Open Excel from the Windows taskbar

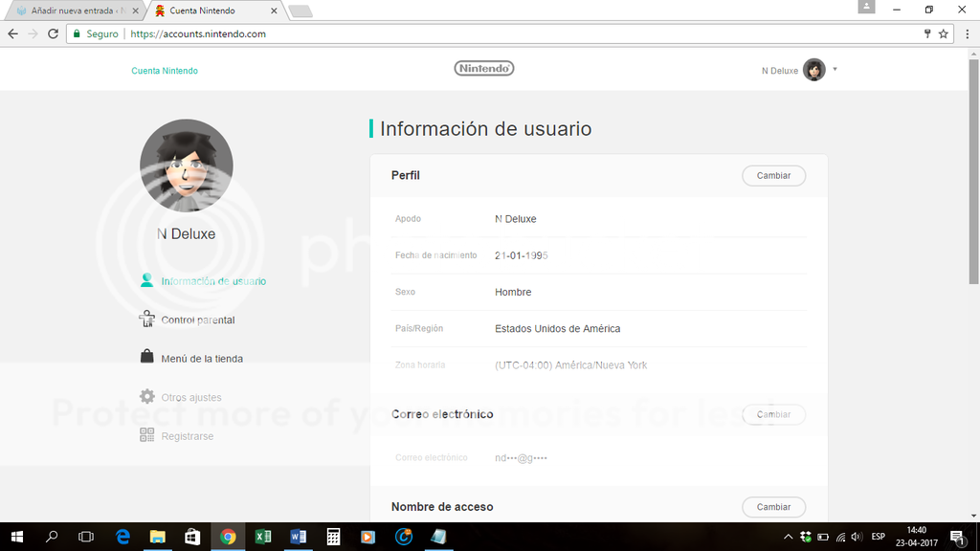(262, 537)
